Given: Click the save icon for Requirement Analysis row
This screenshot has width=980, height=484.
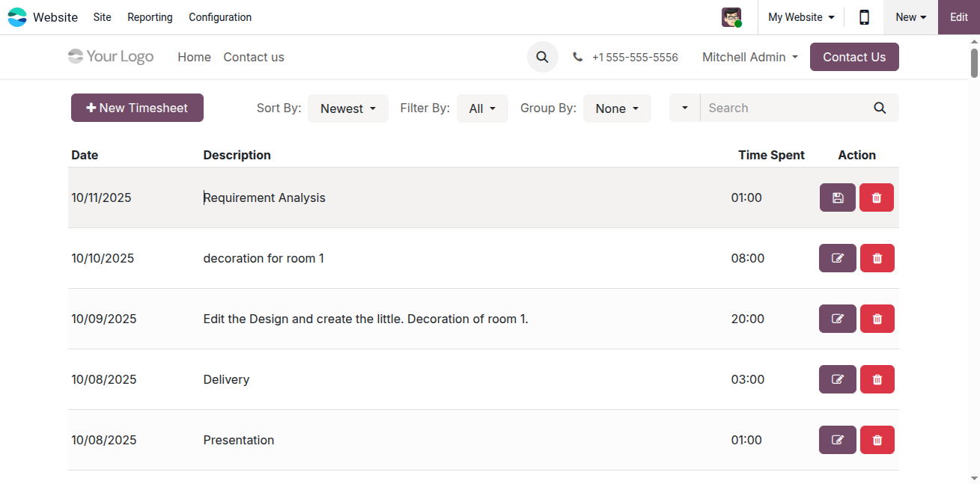Looking at the screenshot, I should coord(837,197).
